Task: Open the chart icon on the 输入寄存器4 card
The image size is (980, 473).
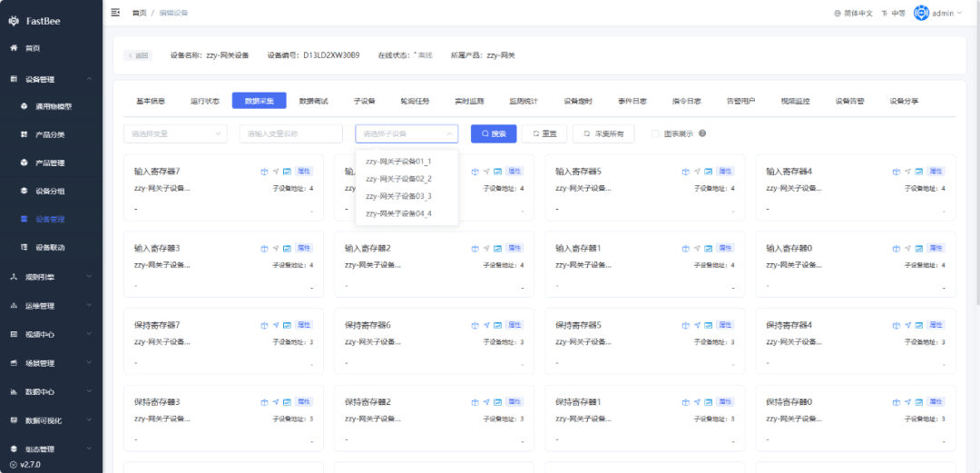Action: 919,172
